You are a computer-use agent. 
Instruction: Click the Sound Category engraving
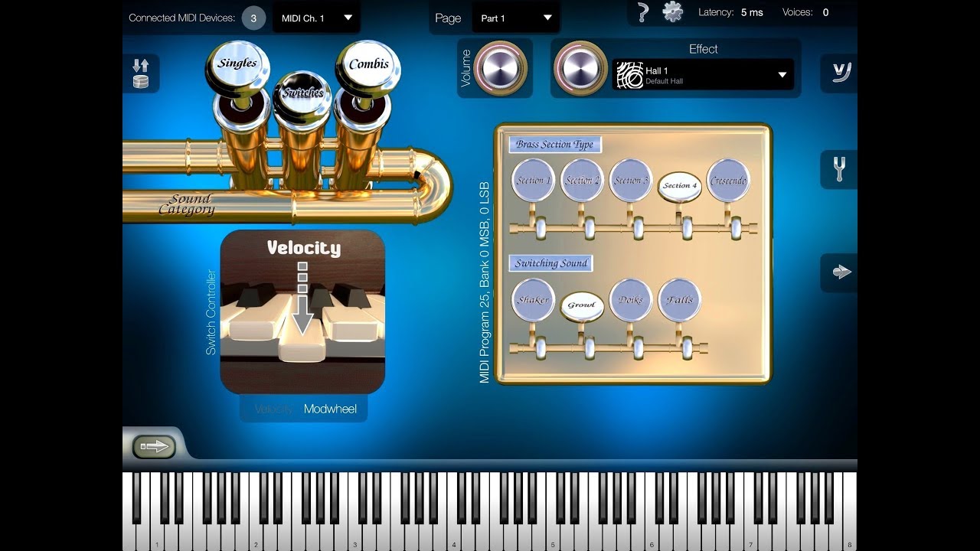point(186,204)
